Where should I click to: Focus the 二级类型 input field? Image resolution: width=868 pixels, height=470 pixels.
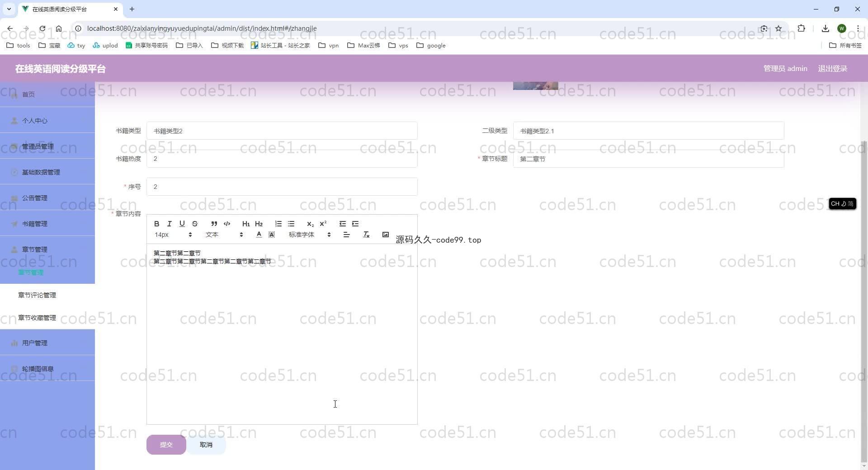[648, 131]
